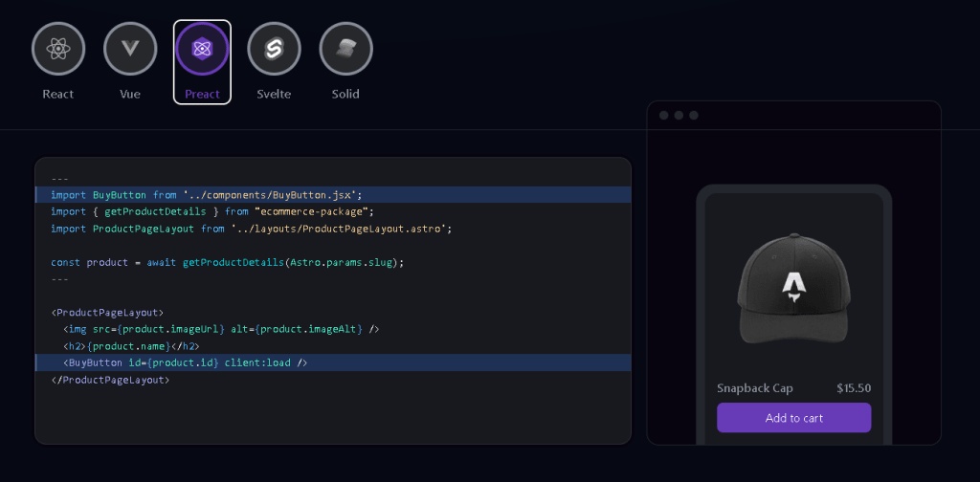Image resolution: width=980 pixels, height=482 pixels.
Task: Select the Preact framework icon
Action: 202,48
